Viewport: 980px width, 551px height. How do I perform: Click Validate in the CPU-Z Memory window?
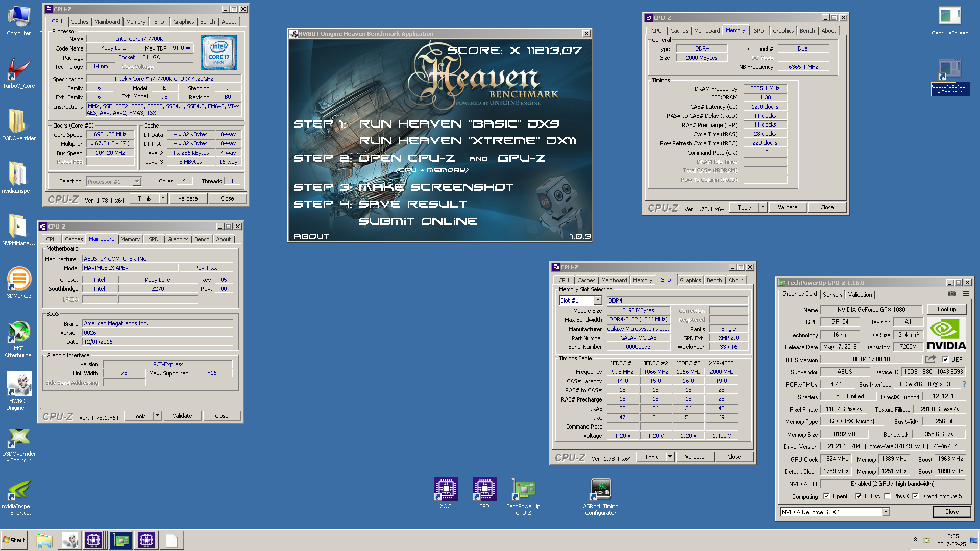point(787,207)
